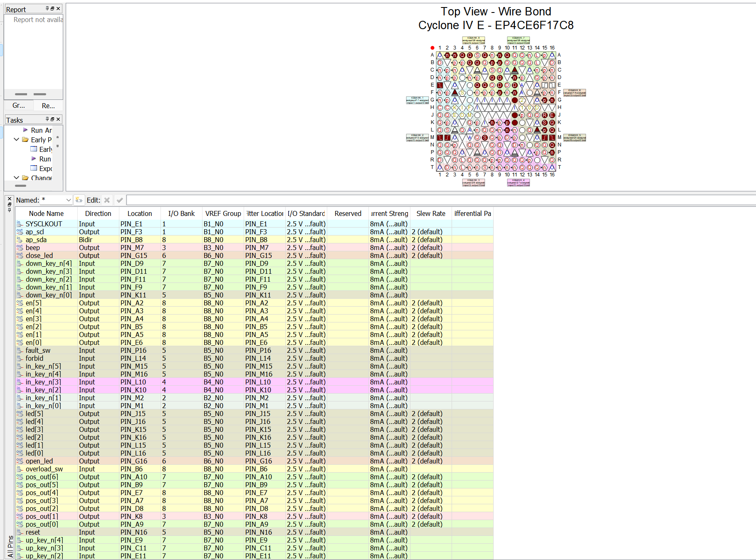
Task: Click the VREF Group column header
Action: click(x=223, y=213)
